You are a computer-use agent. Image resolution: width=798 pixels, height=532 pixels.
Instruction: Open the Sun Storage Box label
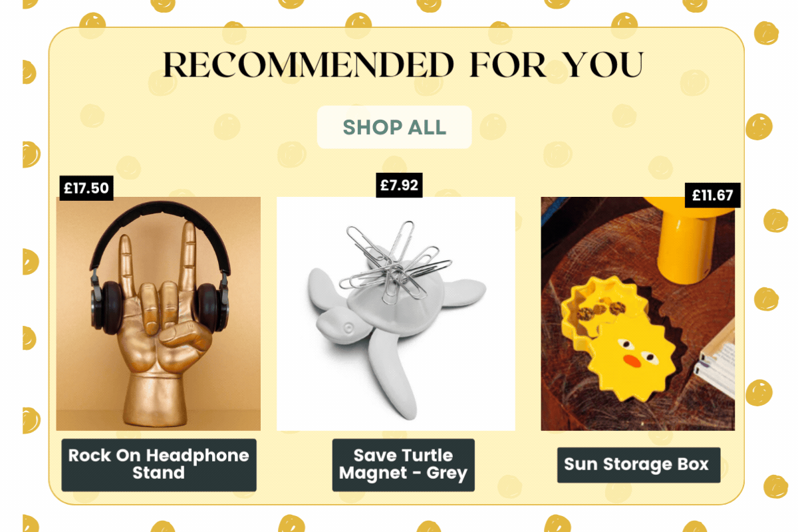click(638, 465)
